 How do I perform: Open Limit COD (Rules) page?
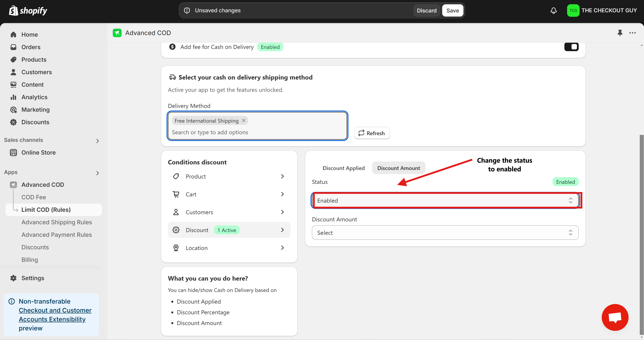(53, 210)
